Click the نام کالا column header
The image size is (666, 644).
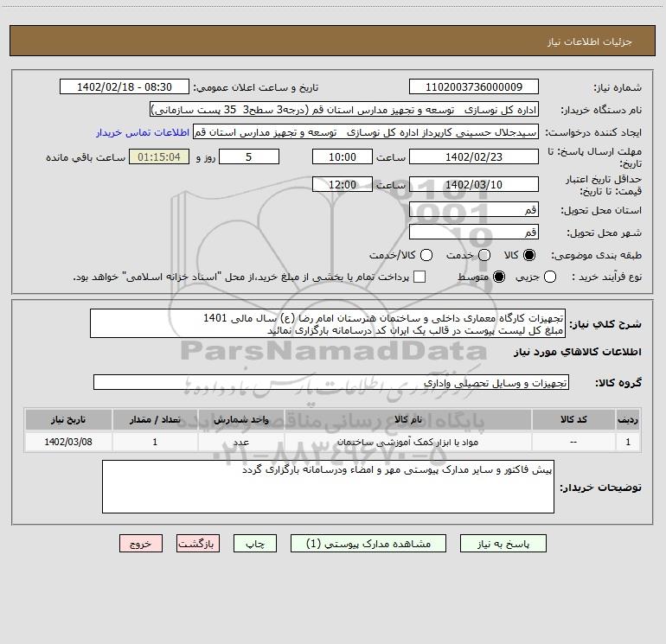click(x=407, y=419)
